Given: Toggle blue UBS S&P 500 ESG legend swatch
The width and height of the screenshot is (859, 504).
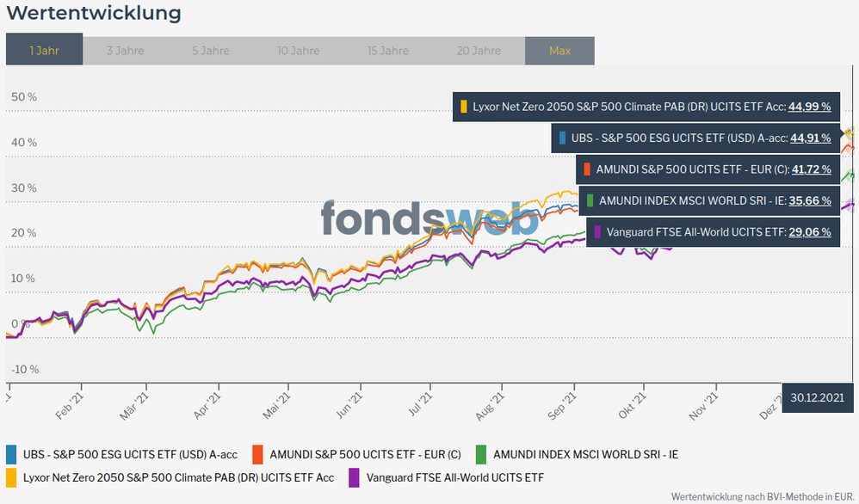Looking at the screenshot, I should point(11,454).
